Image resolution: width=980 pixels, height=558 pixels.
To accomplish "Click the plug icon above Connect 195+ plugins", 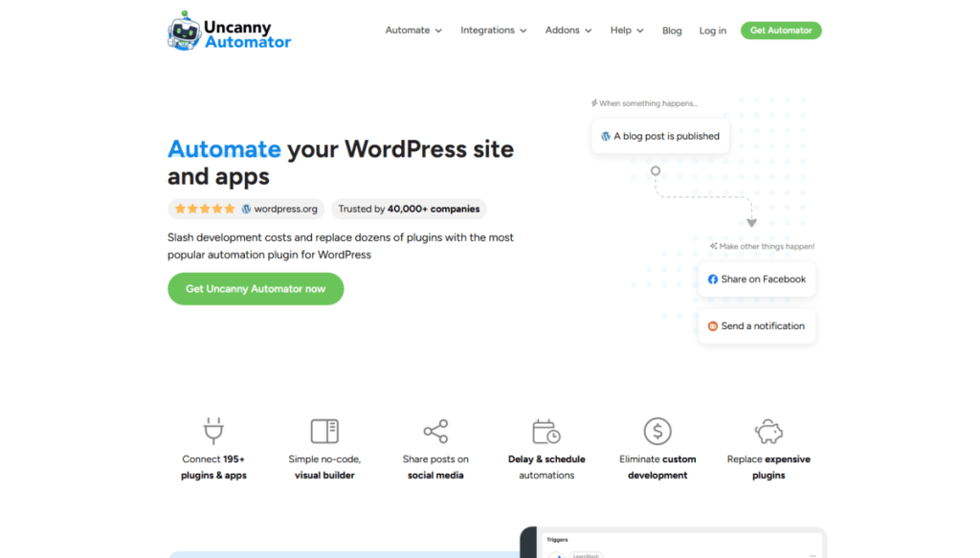I will (212, 431).
